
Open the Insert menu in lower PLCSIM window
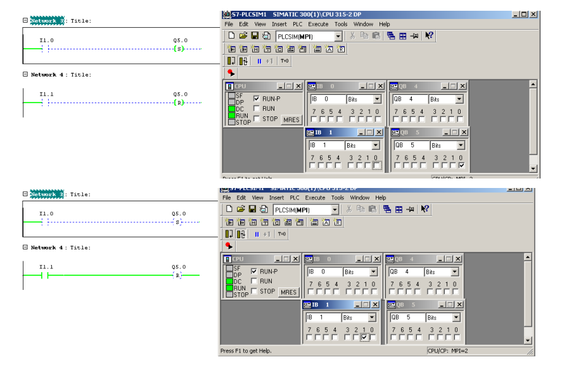click(x=277, y=197)
